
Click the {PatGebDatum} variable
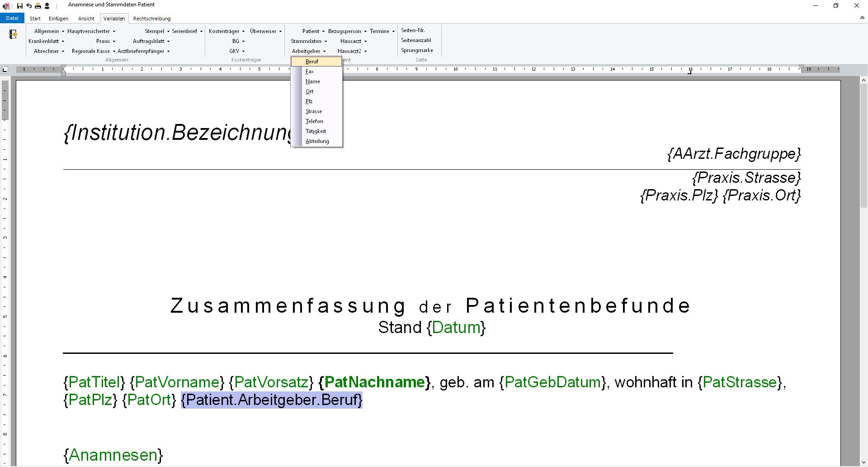coord(552,382)
